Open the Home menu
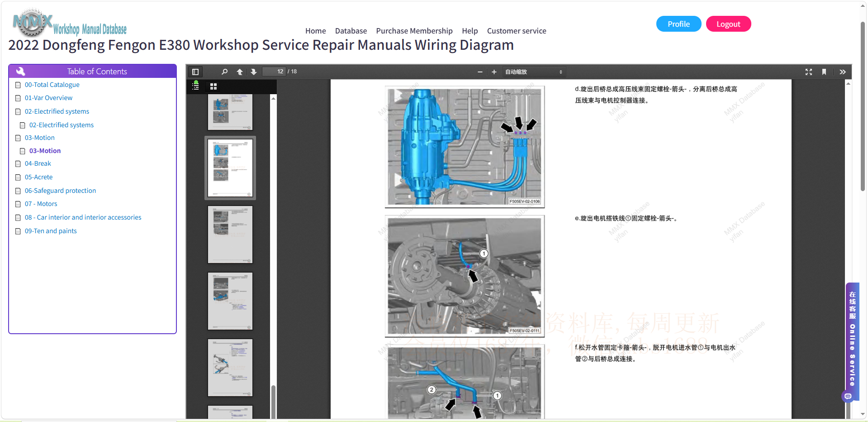This screenshot has width=868, height=422. 315,31
